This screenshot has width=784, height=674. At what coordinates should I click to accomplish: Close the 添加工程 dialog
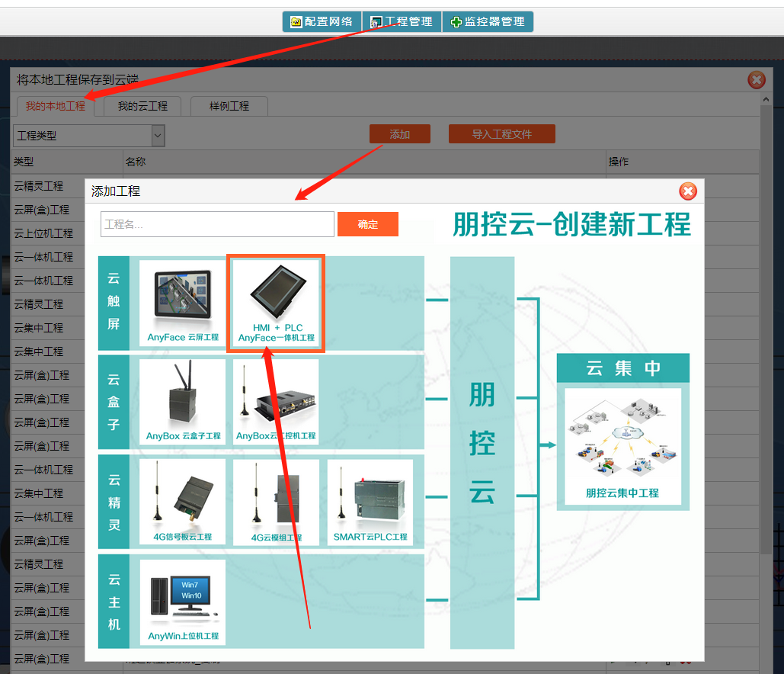pyautogui.click(x=688, y=191)
